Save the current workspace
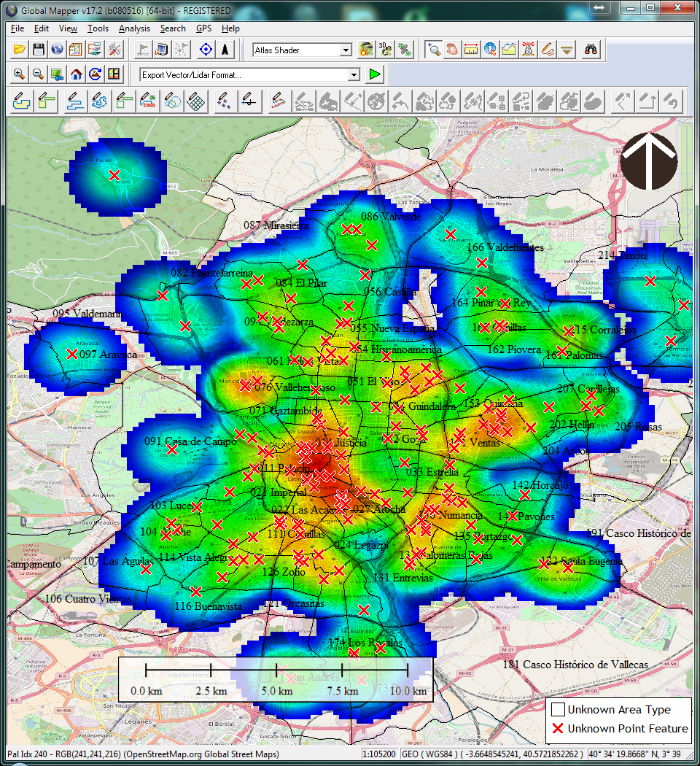Image resolution: width=700 pixels, height=766 pixels. coord(39,50)
